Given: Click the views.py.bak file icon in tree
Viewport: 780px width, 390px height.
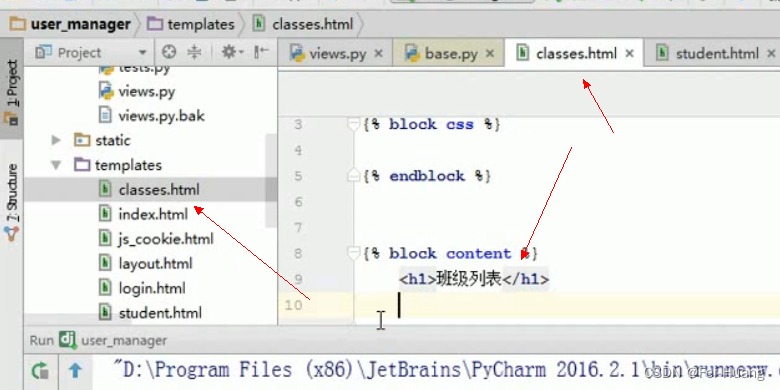Looking at the screenshot, I should tap(105, 116).
